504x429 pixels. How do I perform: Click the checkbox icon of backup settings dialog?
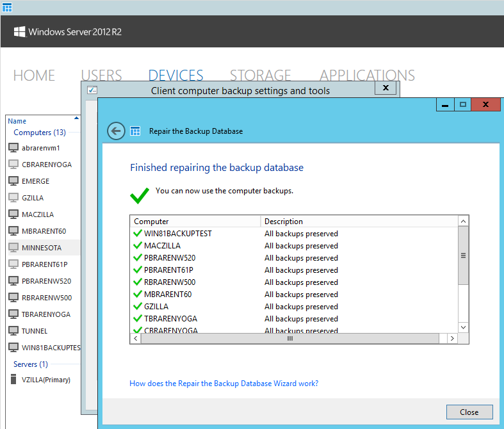[x=92, y=90]
